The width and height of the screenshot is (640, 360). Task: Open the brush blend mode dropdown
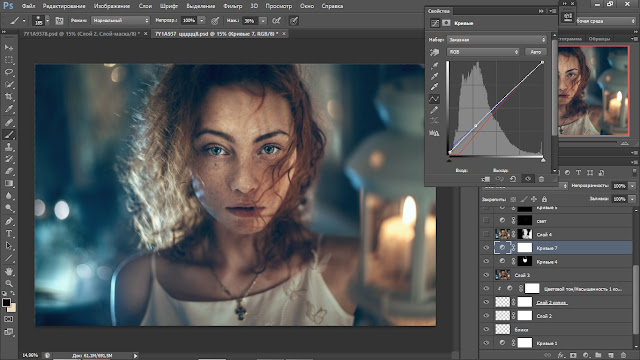click(120, 20)
